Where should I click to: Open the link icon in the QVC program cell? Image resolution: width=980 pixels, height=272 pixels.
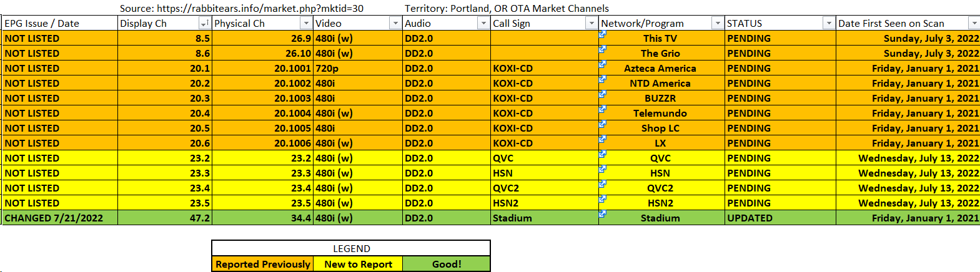click(x=603, y=153)
